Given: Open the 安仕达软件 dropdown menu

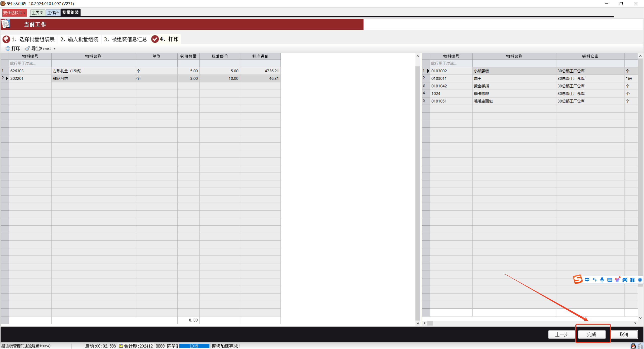Looking at the screenshot, I should tap(14, 13).
